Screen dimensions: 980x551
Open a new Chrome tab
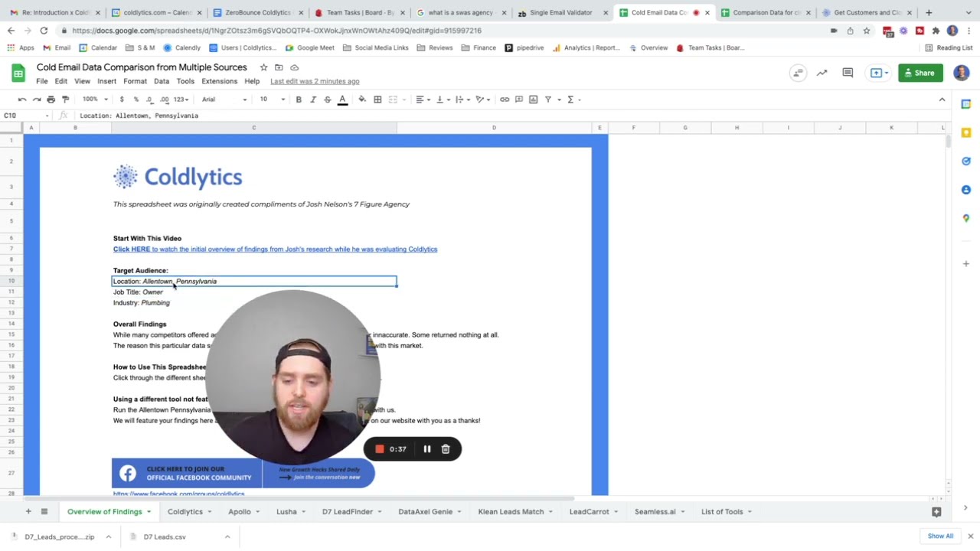(x=929, y=12)
